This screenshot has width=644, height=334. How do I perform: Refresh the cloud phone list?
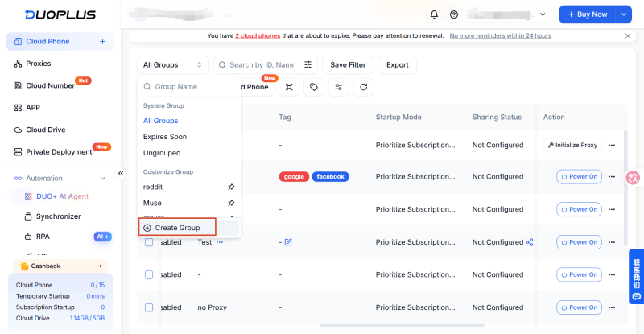(364, 87)
